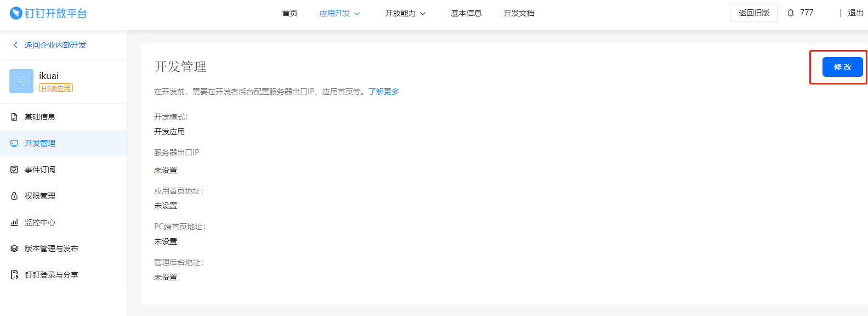The width and height of the screenshot is (868, 316).
Task: Open the 开放能力 menu label
Action: [400, 13]
